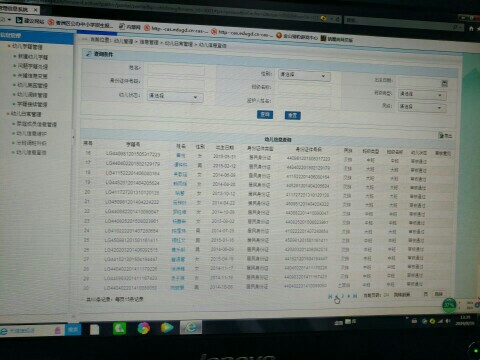
Task: Click the colorful swirl browser icon in taskbar
Action: click(144, 328)
